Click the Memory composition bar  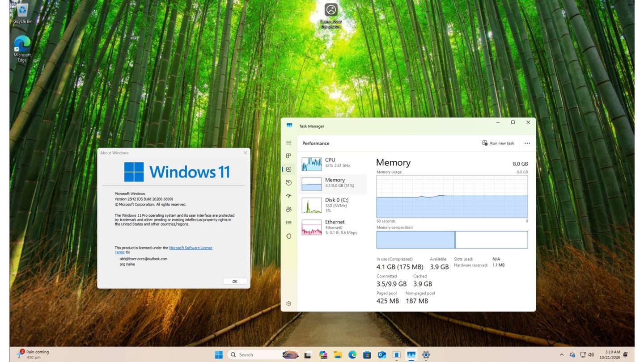coord(452,240)
